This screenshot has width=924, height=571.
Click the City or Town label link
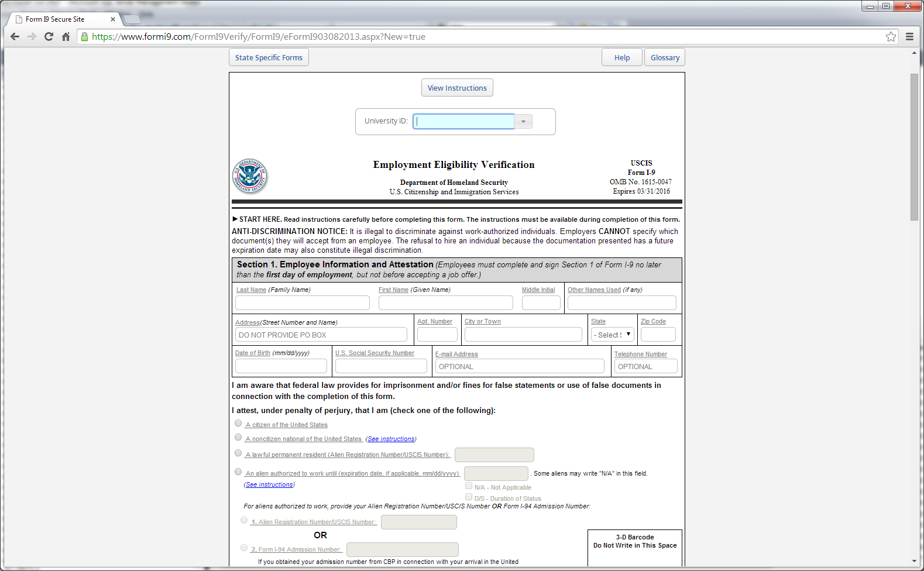[x=483, y=321]
